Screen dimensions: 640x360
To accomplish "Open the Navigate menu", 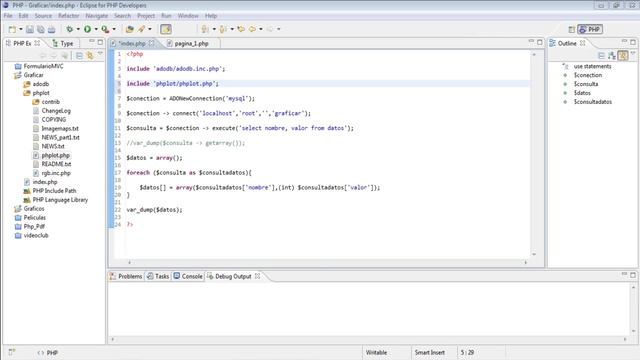I will [97, 16].
